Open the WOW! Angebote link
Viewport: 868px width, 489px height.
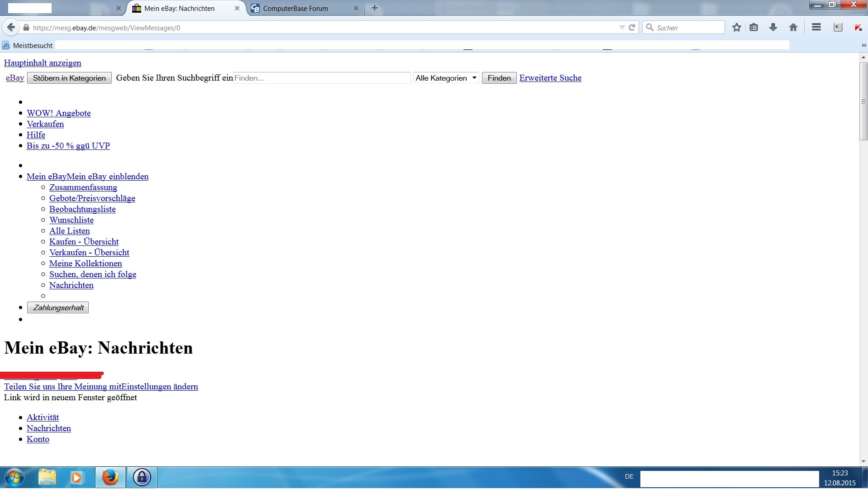coord(59,113)
